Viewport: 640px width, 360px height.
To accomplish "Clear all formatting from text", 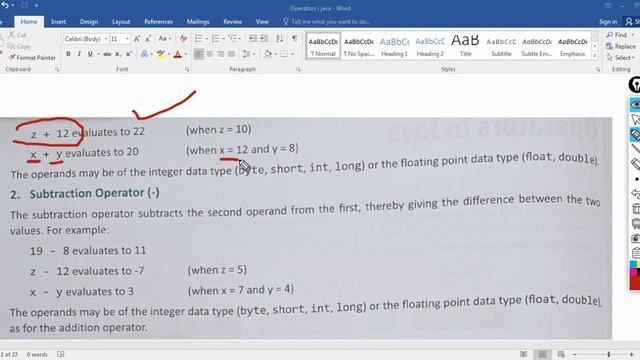I will click(x=184, y=39).
